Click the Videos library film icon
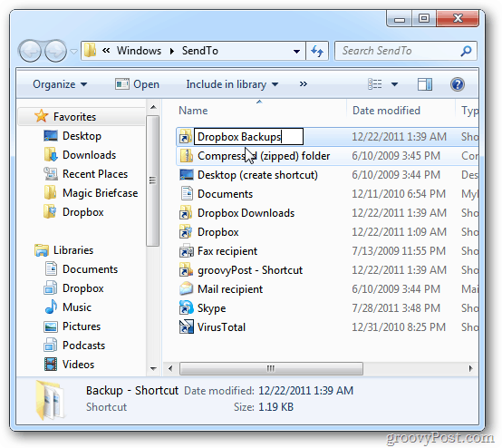This screenshot has height=448, width=502. tap(51, 364)
